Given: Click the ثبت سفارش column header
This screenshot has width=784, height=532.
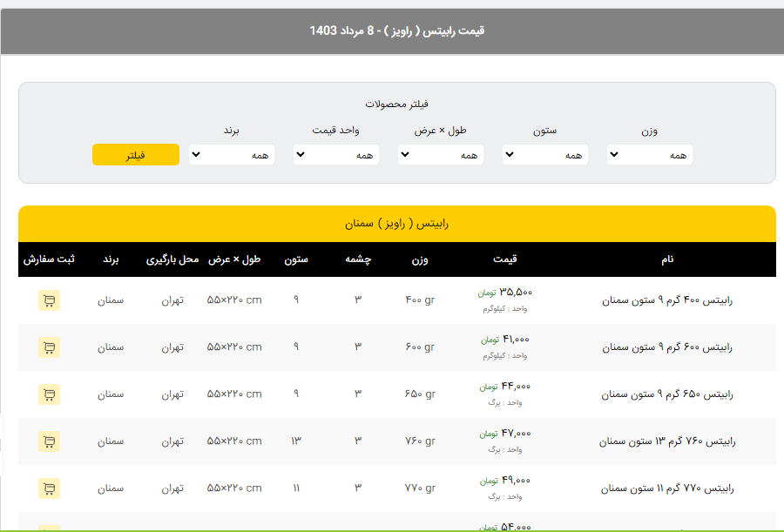Looking at the screenshot, I should coord(49,259).
